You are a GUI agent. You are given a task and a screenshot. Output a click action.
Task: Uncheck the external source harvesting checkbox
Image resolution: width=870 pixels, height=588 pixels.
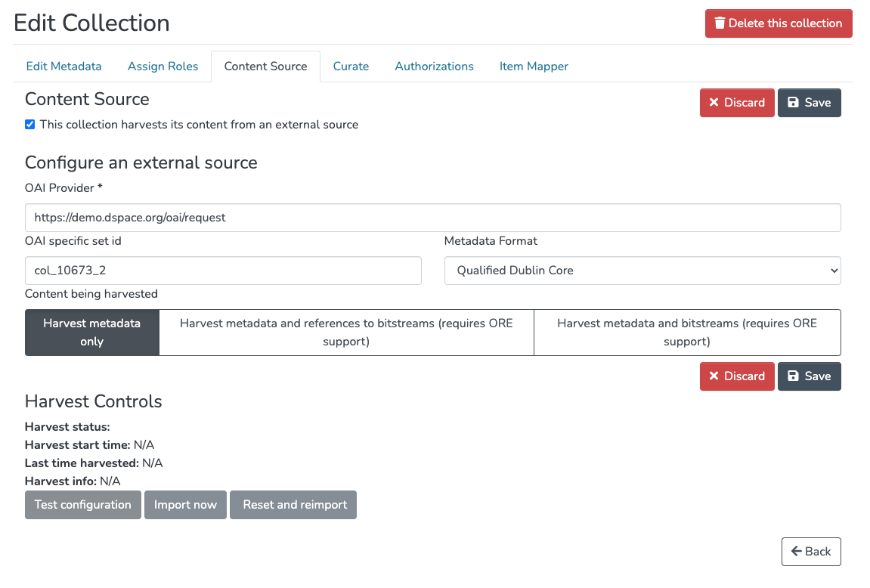pos(30,125)
